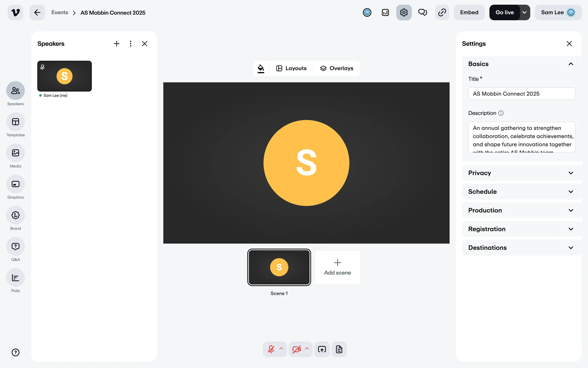Unmute the microphone in bottom toolbar
Screen dimensions: 588x368
tap(271, 349)
